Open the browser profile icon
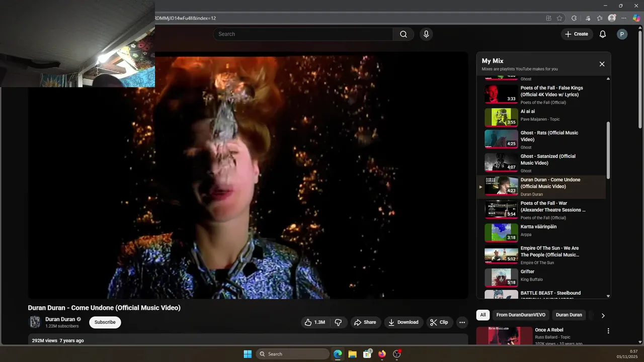644x362 pixels. click(612, 18)
